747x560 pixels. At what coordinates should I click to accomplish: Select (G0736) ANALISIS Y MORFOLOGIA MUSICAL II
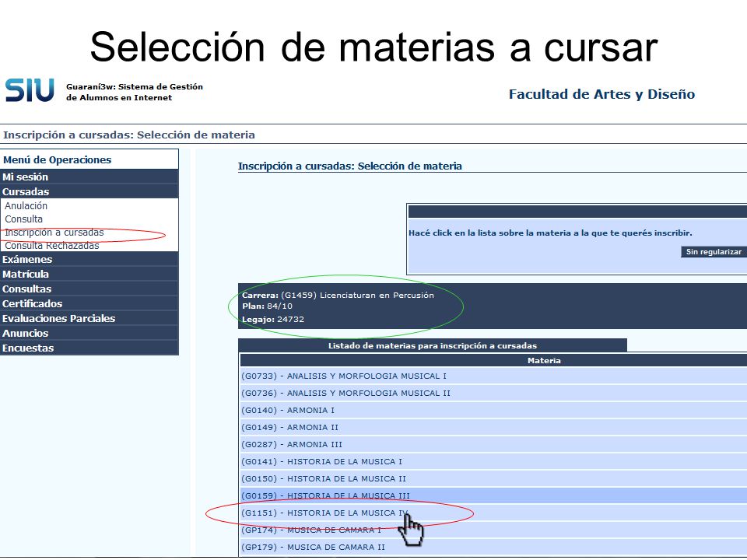[x=493, y=393]
